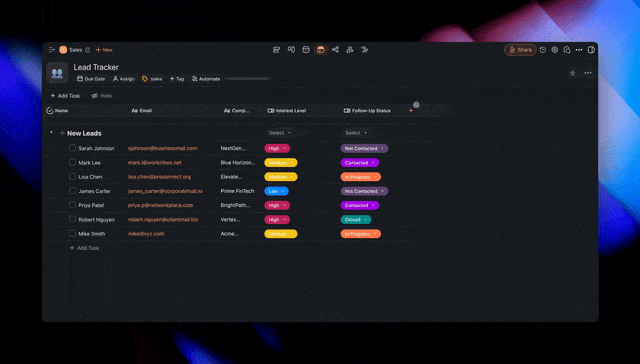Favorite Lead Tracker with the star icon
This screenshot has height=364, width=640.
pyautogui.click(x=572, y=73)
